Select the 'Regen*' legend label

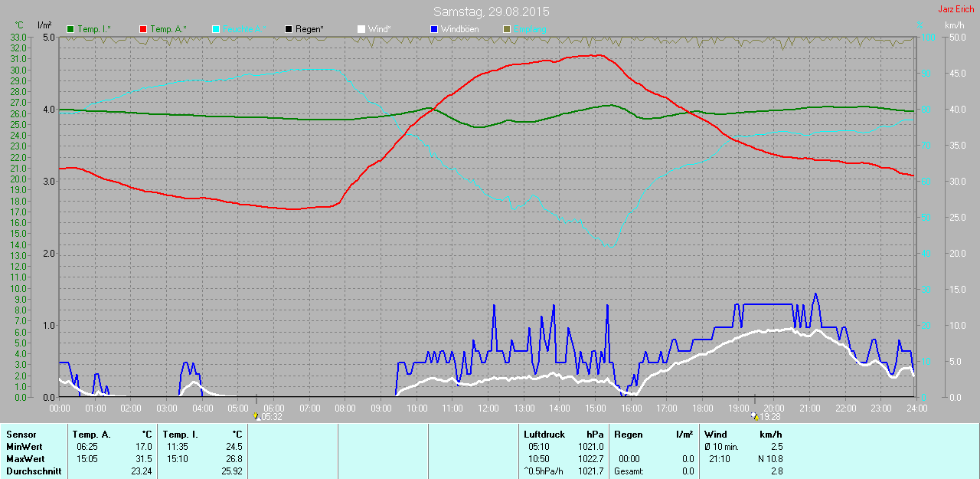(x=309, y=29)
